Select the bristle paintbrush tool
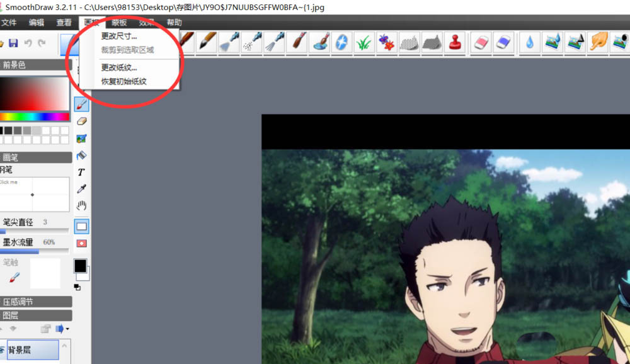 point(297,42)
